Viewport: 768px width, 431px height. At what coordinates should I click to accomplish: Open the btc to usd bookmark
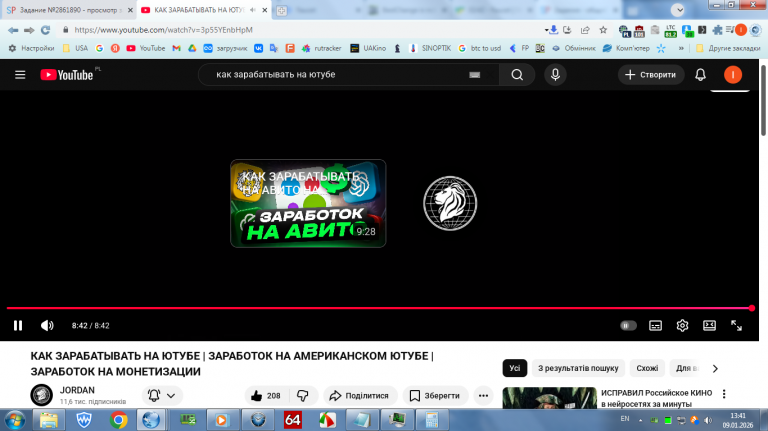[480, 48]
